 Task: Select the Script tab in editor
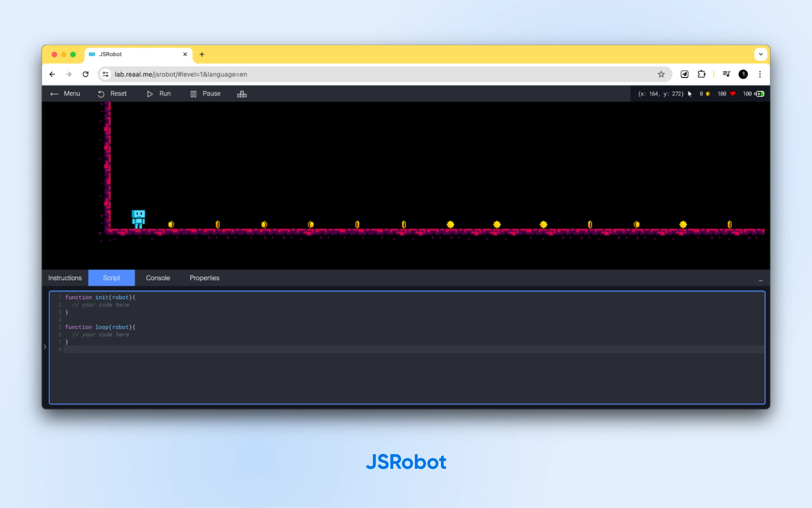coord(111,278)
